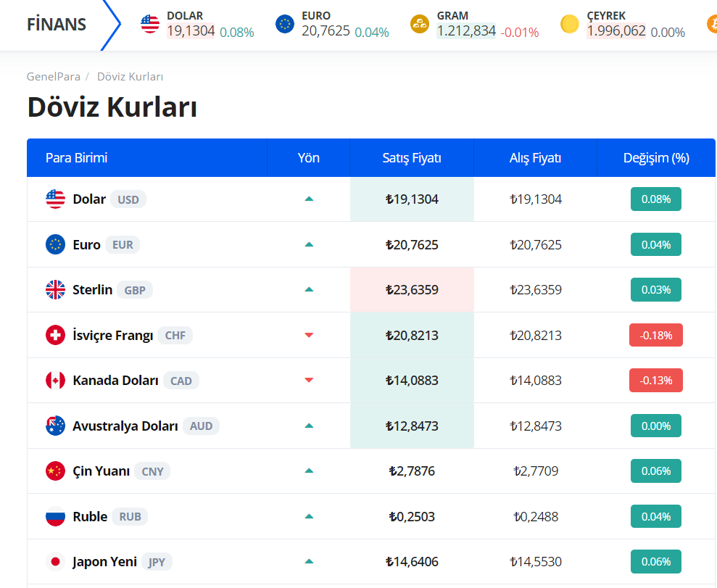
Task: Open the Döviz Kurları breadcrumb link
Action: [x=130, y=76]
